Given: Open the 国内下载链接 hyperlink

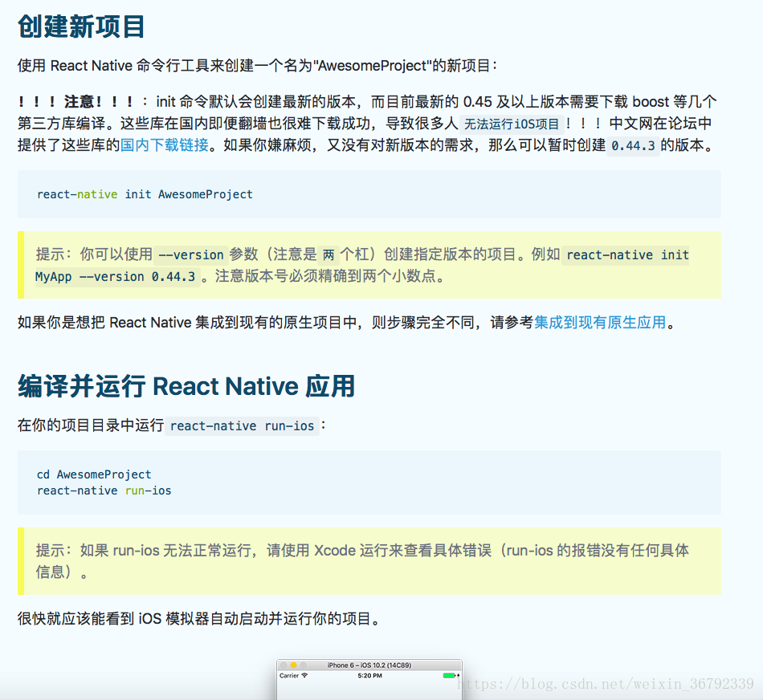Looking at the screenshot, I should click(165, 145).
